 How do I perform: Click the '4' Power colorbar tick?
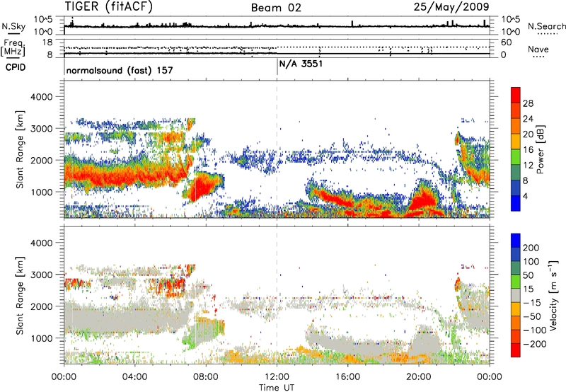click(x=525, y=196)
